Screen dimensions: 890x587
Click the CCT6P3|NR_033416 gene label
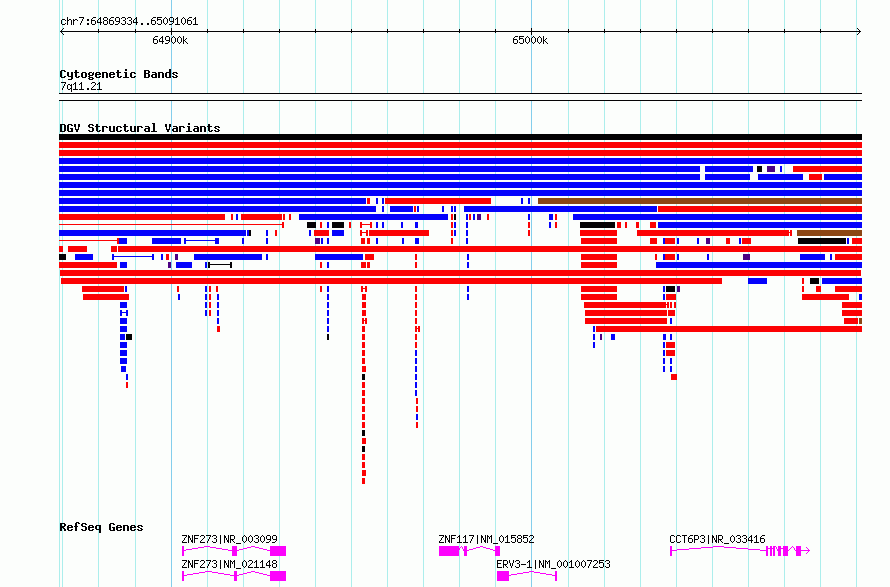717,539
